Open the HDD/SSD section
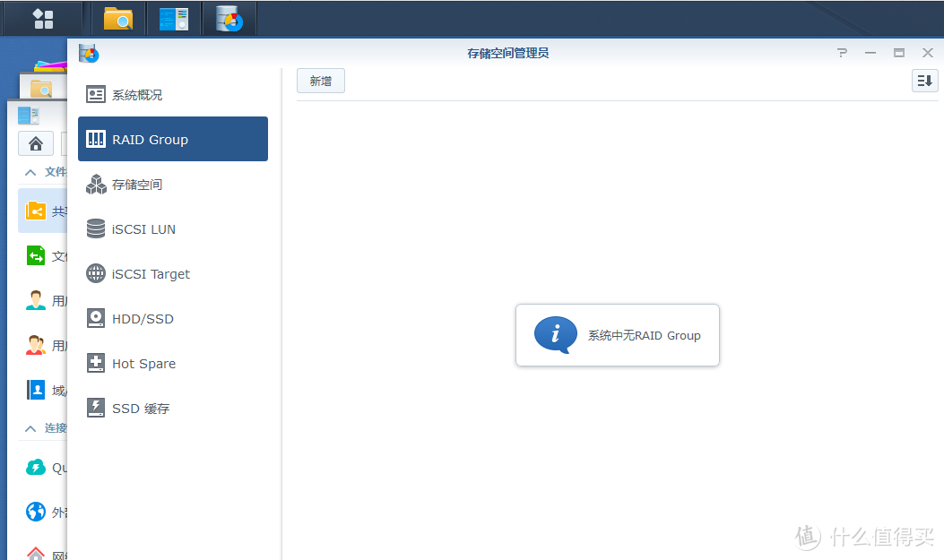 click(173, 319)
